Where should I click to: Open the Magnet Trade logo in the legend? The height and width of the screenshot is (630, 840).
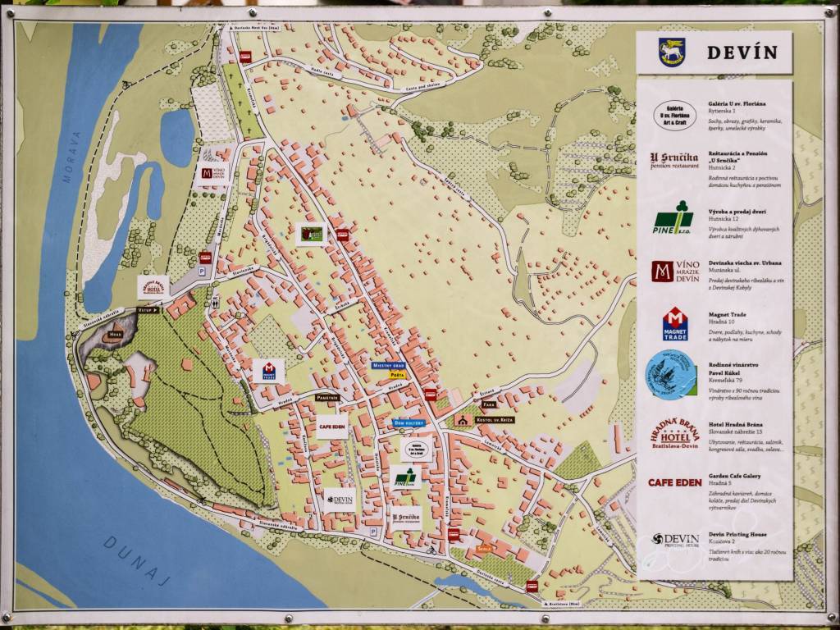pos(675,323)
